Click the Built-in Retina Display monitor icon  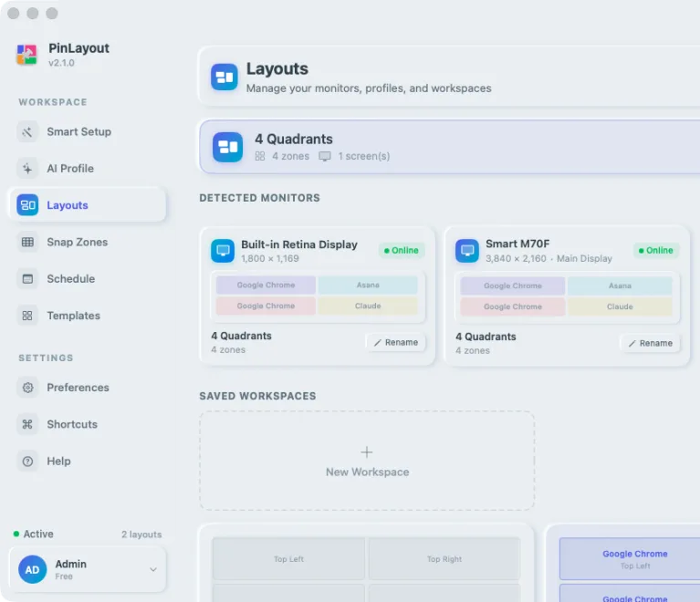[223, 250]
